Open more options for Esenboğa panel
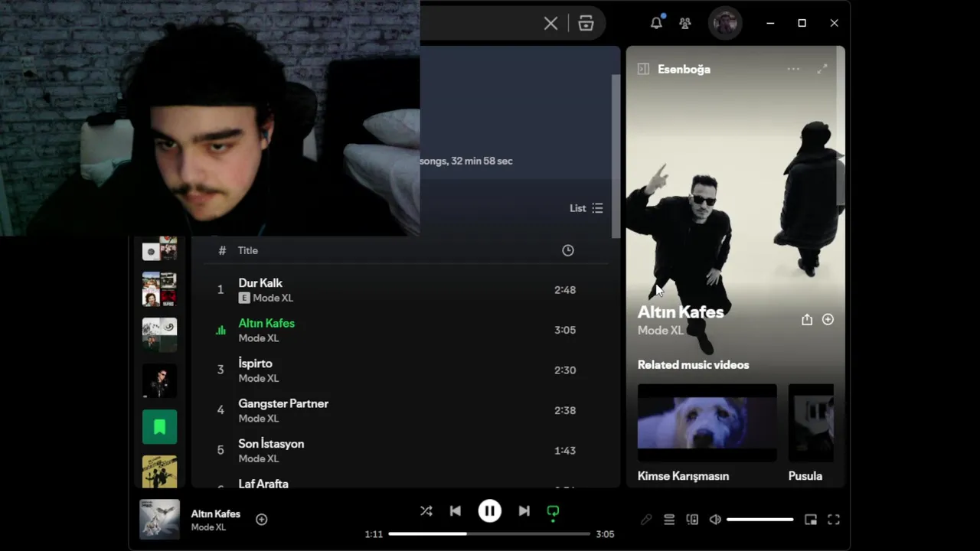The height and width of the screenshot is (551, 980). point(793,69)
